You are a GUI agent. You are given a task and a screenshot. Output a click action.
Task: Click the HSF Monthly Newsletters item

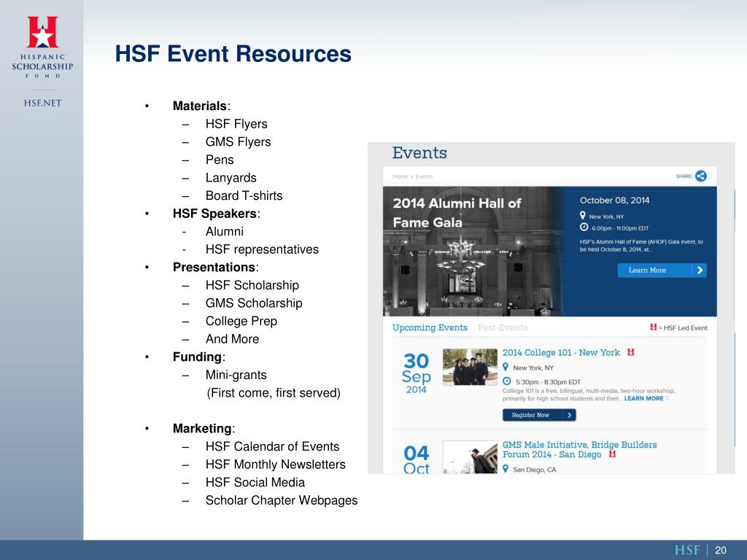click(275, 464)
